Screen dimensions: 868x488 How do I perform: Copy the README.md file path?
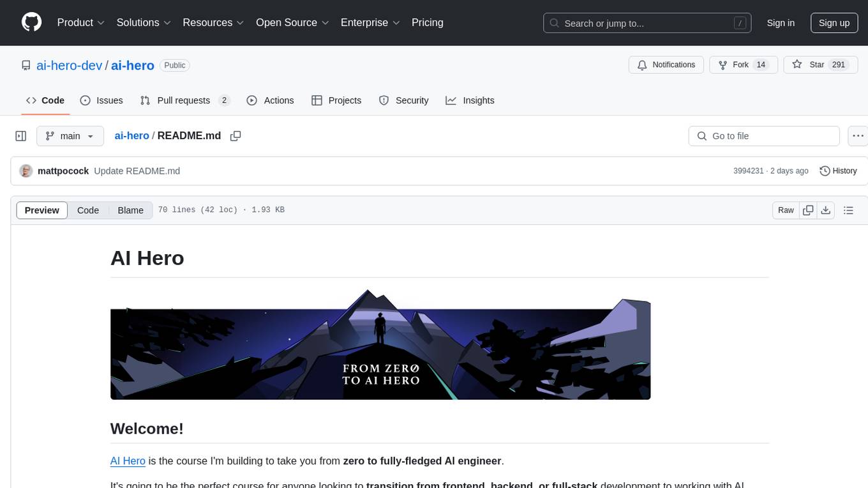[x=236, y=136]
